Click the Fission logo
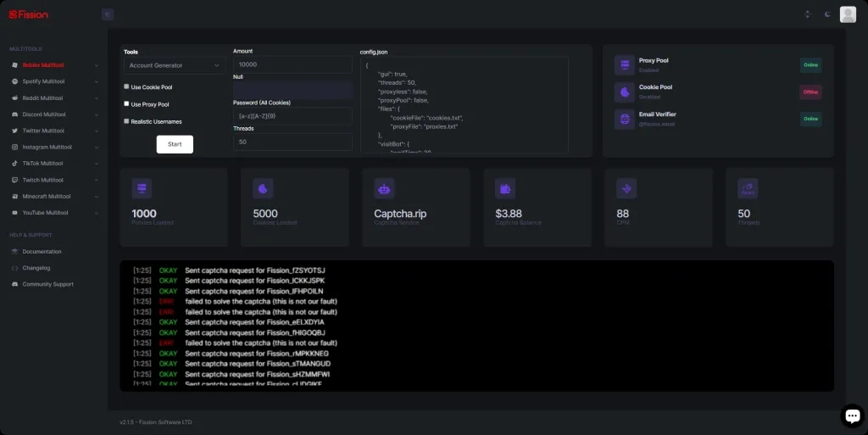Image resolution: width=868 pixels, height=435 pixels. [28, 15]
